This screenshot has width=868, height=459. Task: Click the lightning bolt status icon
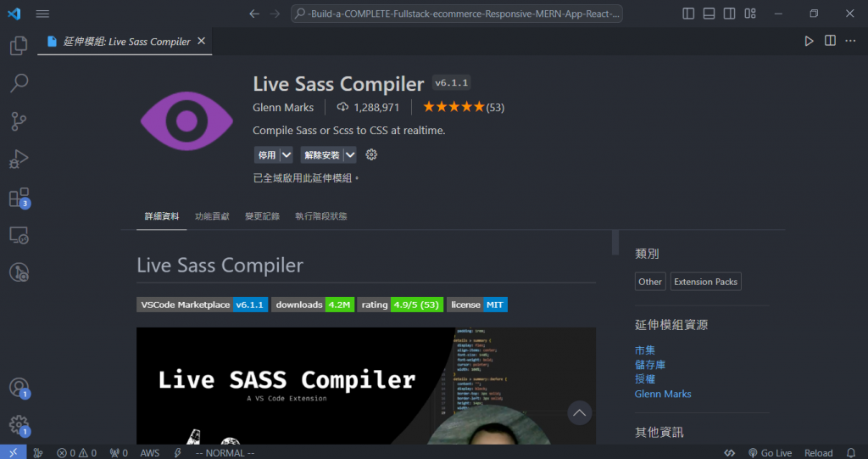[x=178, y=453]
